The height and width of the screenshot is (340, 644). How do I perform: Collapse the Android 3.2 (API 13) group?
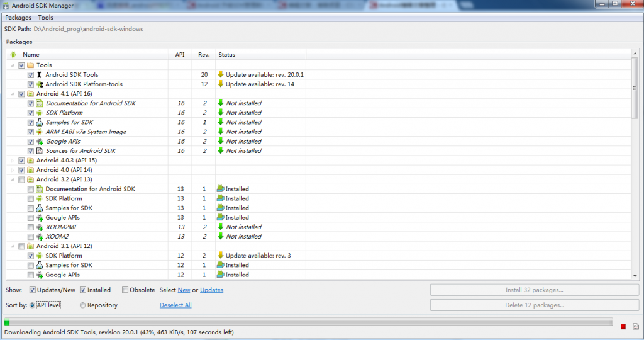pyautogui.click(x=13, y=179)
